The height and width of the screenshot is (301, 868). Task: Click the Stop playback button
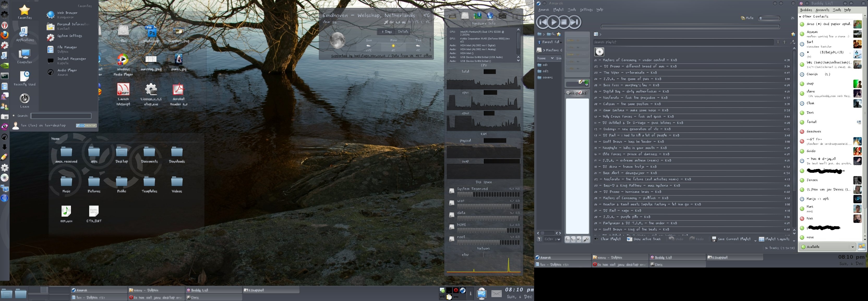564,22
